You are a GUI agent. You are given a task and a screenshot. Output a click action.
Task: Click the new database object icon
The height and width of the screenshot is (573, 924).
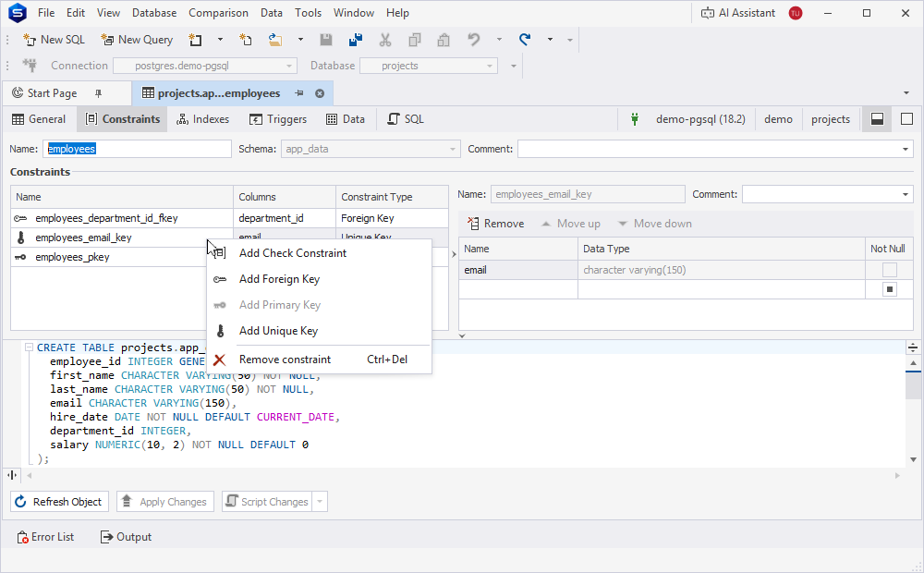tap(195, 40)
